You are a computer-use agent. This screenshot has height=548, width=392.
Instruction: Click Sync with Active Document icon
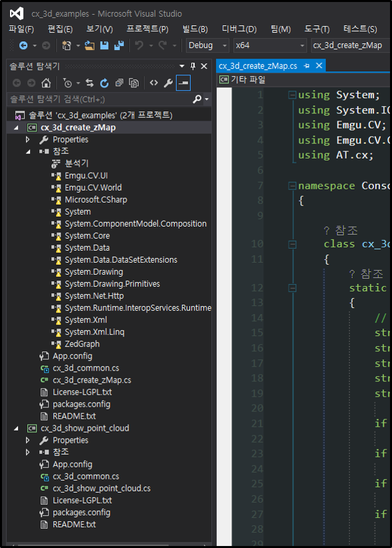(89, 83)
